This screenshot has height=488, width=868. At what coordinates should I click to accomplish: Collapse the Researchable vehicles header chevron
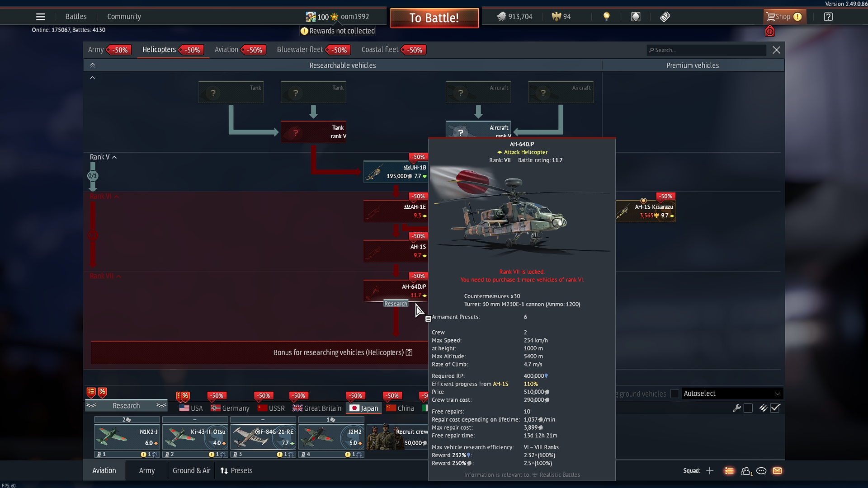(x=92, y=66)
